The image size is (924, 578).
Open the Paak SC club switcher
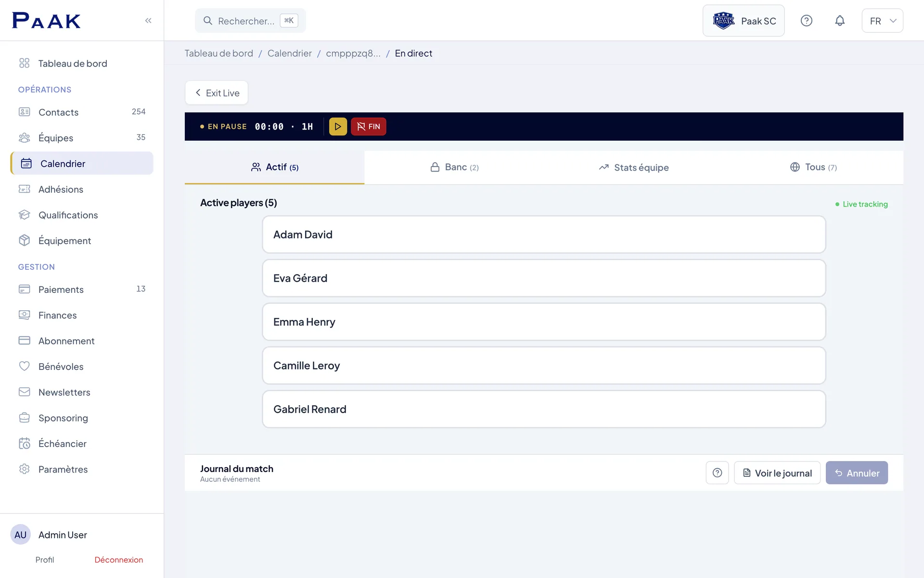tap(744, 21)
